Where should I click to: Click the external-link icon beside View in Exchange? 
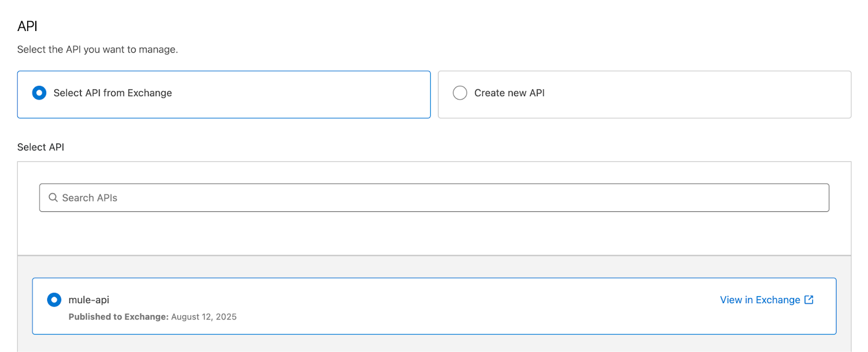pyautogui.click(x=809, y=299)
